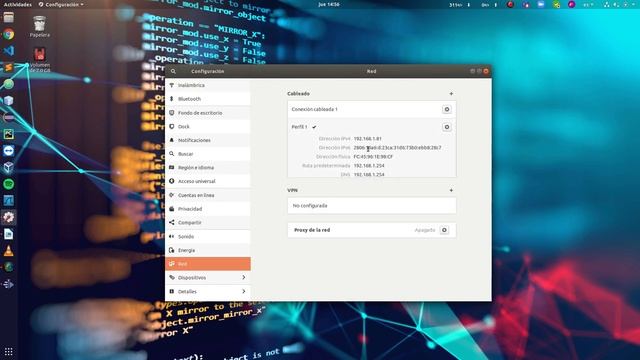Click the VPN No configurada row
The width and height of the screenshot is (640, 360).
pos(371,206)
